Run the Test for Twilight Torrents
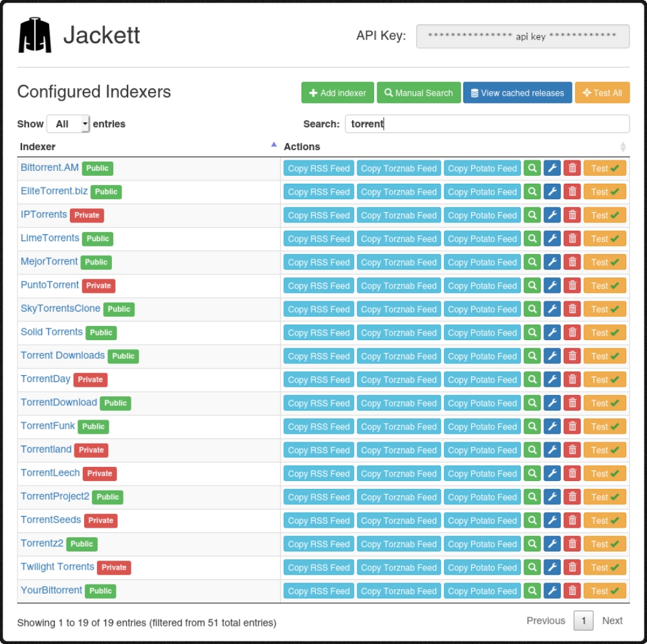647x644 pixels. pyautogui.click(x=604, y=567)
